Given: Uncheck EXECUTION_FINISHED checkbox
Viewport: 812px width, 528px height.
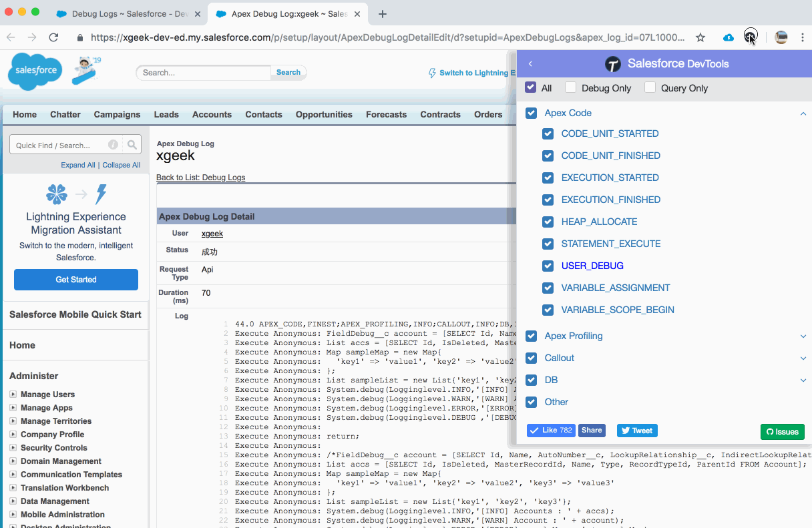Looking at the screenshot, I should pyautogui.click(x=548, y=200).
